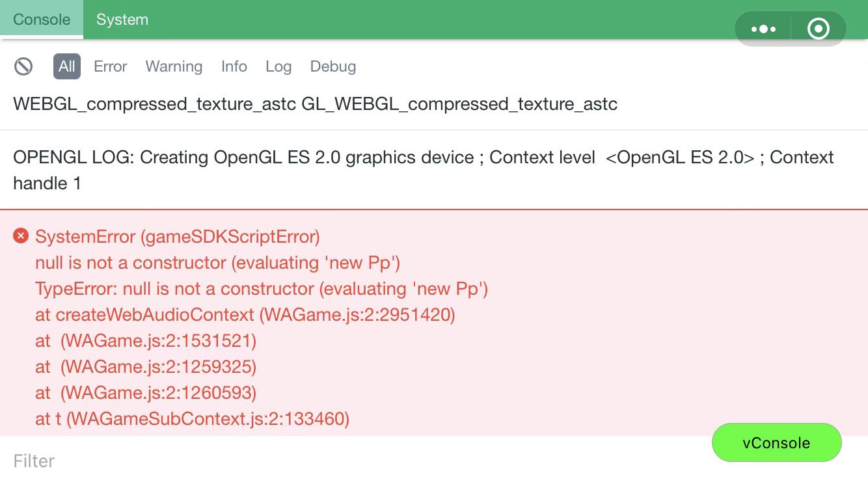Image resolution: width=868 pixels, height=488 pixels.
Task: Click the SystemError gameSDKScriptError heading line
Action: 178,237
